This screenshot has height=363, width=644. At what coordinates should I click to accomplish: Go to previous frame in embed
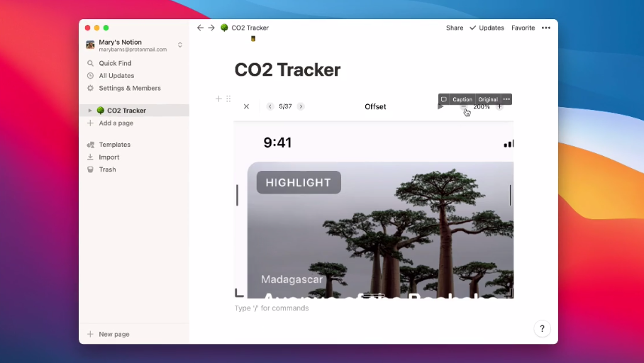click(270, 106)
